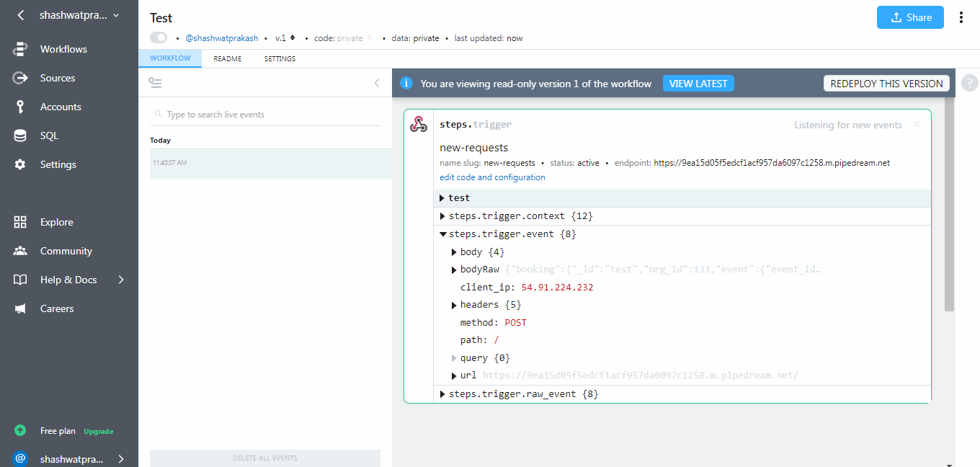Click REDEPLOY THIS VERSION button

click(x=886, y=84)
